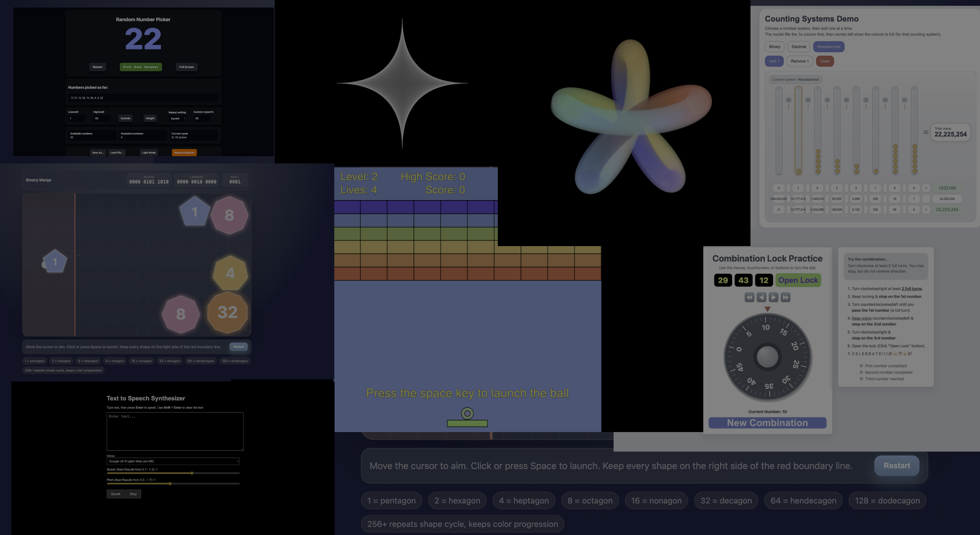The image size is (980, 535).
Task: Click the Highest# field containing 32
Action: pyautogui.click(x=102, y=118)
